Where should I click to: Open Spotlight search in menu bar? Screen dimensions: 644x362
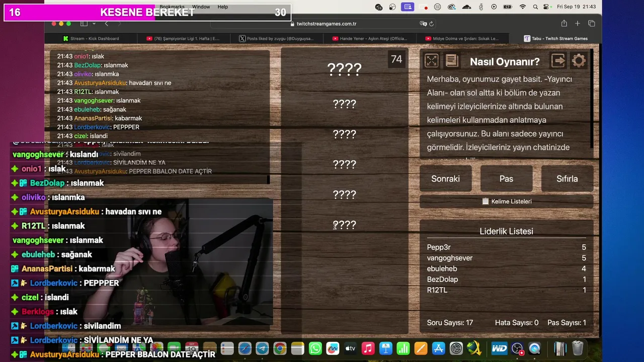click(x=535, y=7)
